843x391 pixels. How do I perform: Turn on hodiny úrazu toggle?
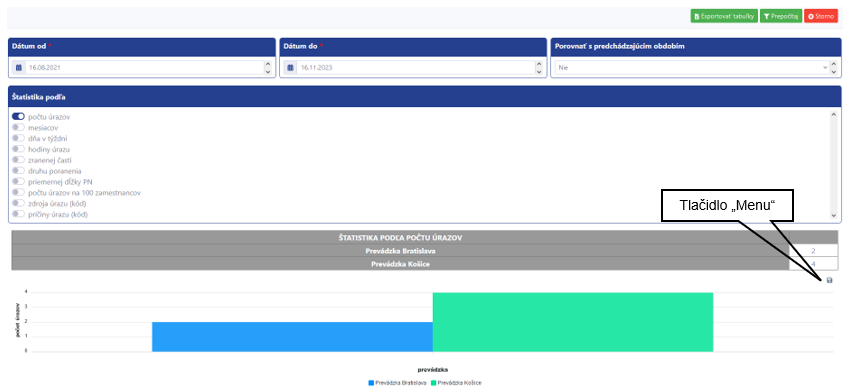(x=18, y=149)
